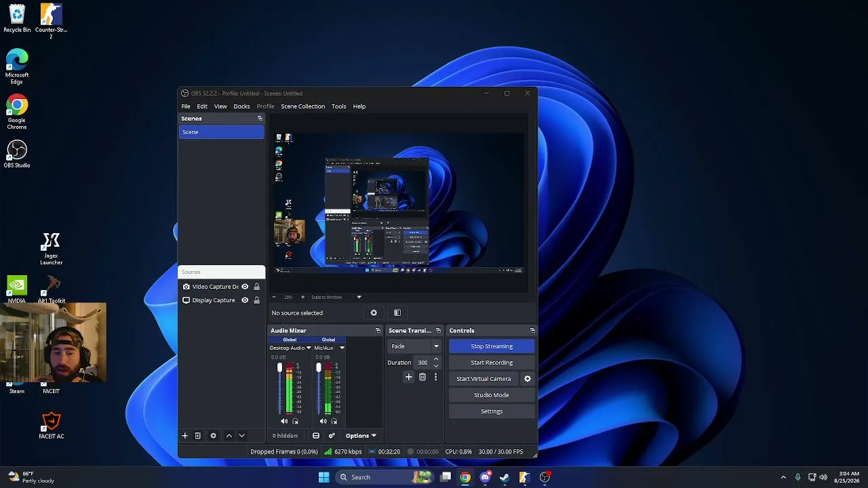
Task: Remove the selected source with the trash icon
Action: pyautogui.click(x=198, y=436)
